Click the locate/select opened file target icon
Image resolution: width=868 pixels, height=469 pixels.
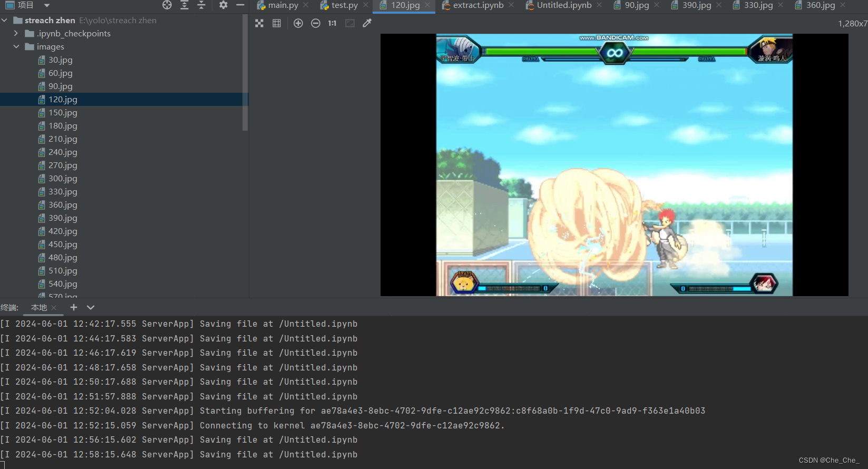[x=167, y=5]
